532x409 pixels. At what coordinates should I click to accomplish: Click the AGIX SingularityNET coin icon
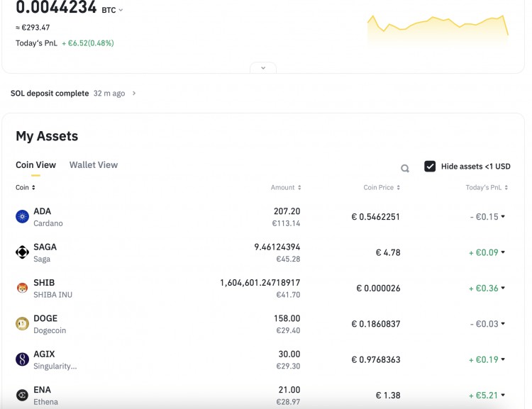[22, 359]
